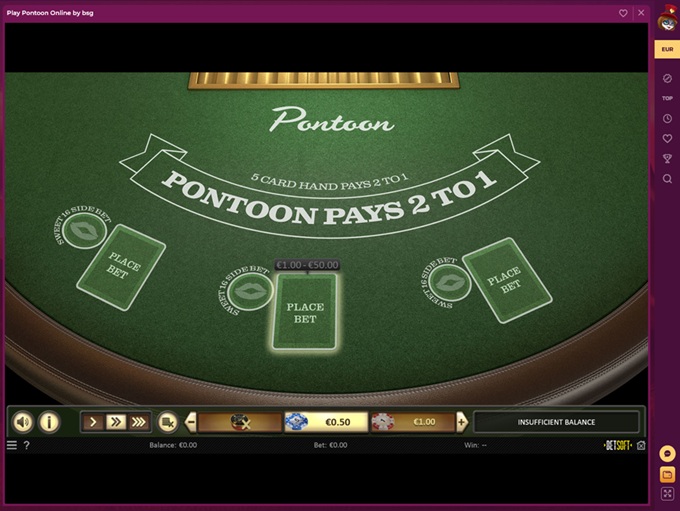Select the medium double-arrow game speed
Image resolution: width=680 pixels, height=511 pixels.
[x=115, y=422]
